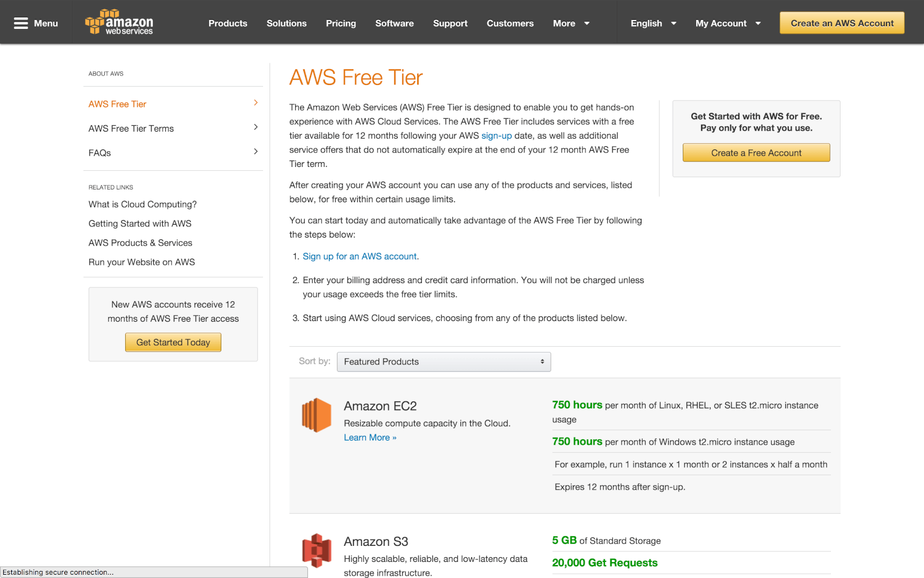Click Create an AWS Account button
This screenshot has height=578, width=924.
point(842,23)
